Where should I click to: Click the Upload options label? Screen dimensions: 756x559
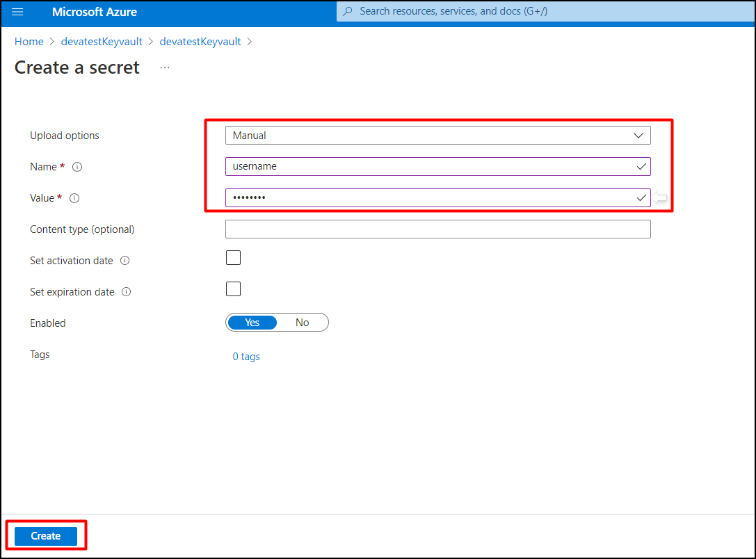(x=65, y=136)
